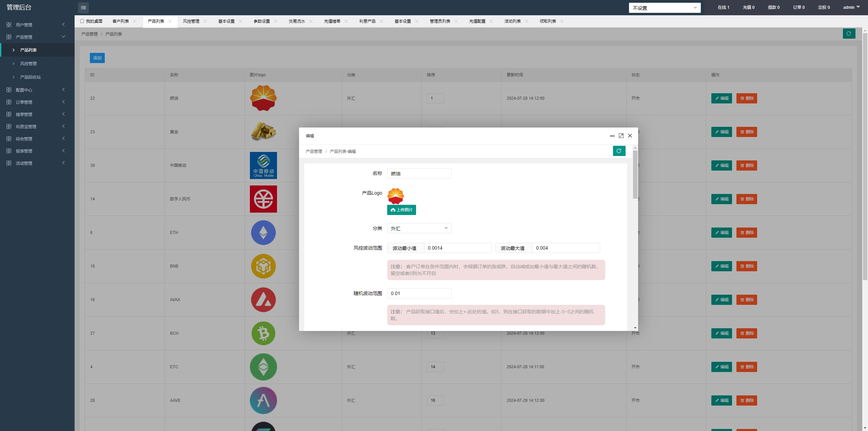The image size is (868, 431).
Task: Click the ETH Ethereum logo icon
Action: pyautogui.click(x=263, y=232)
